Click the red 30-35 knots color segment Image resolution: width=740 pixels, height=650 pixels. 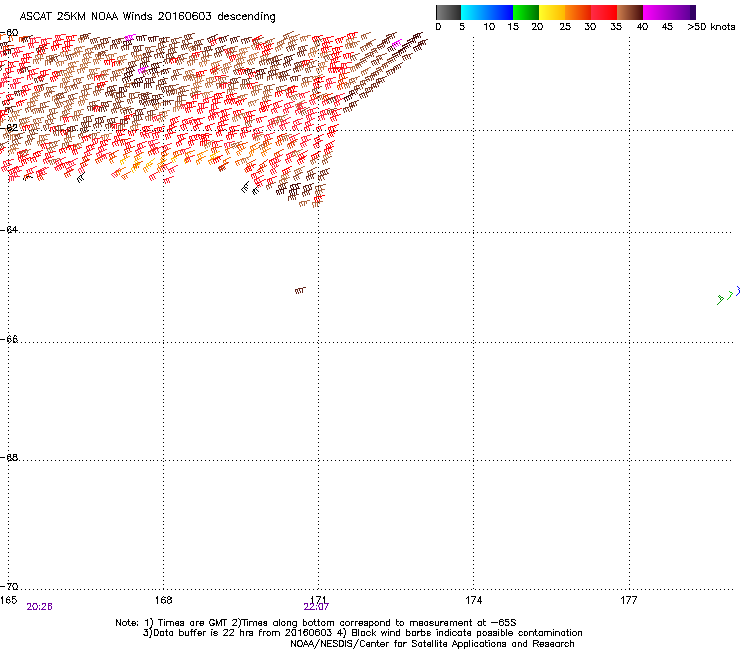604,12
